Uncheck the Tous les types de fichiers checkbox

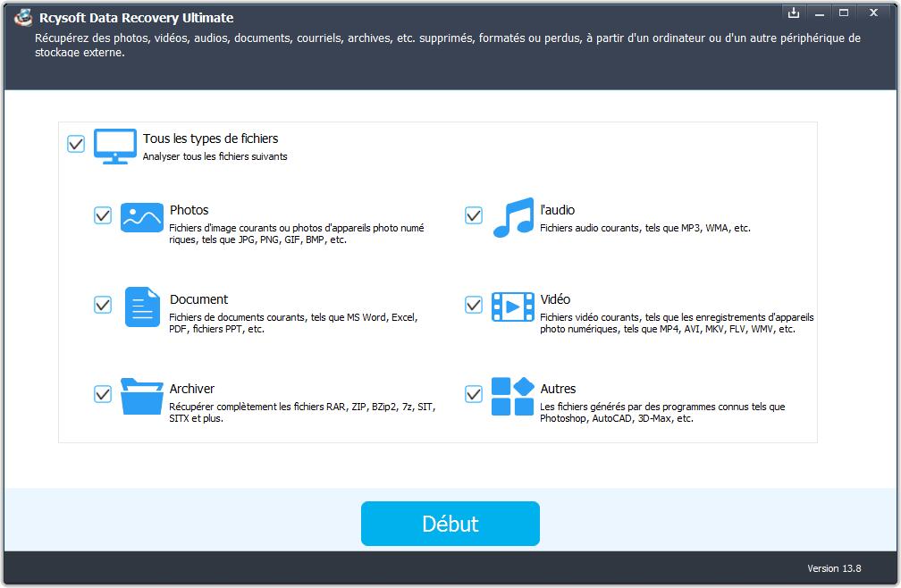[x=76, y=144]
